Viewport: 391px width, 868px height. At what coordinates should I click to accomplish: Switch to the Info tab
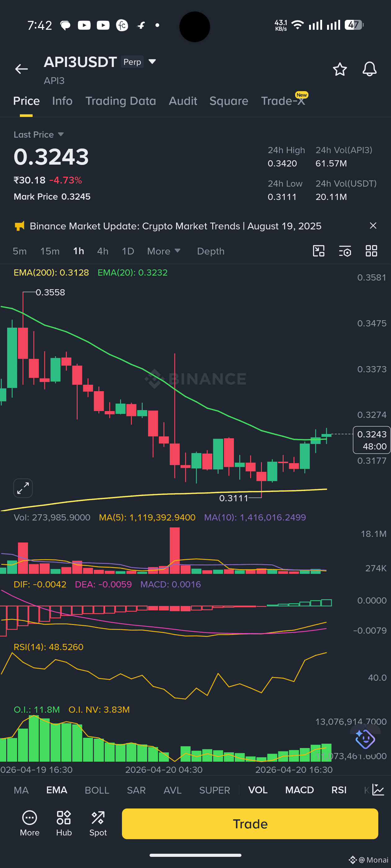point(62,101)
